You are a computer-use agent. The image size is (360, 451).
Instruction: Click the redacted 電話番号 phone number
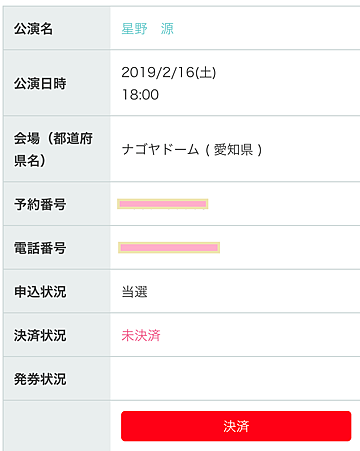(x=169, y=247)
